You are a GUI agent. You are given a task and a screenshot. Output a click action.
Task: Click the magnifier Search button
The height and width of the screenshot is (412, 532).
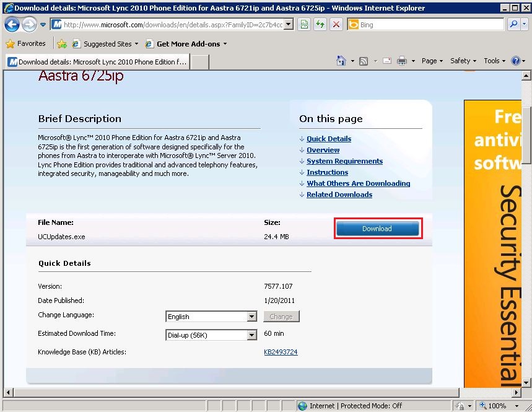coord(513,24)
